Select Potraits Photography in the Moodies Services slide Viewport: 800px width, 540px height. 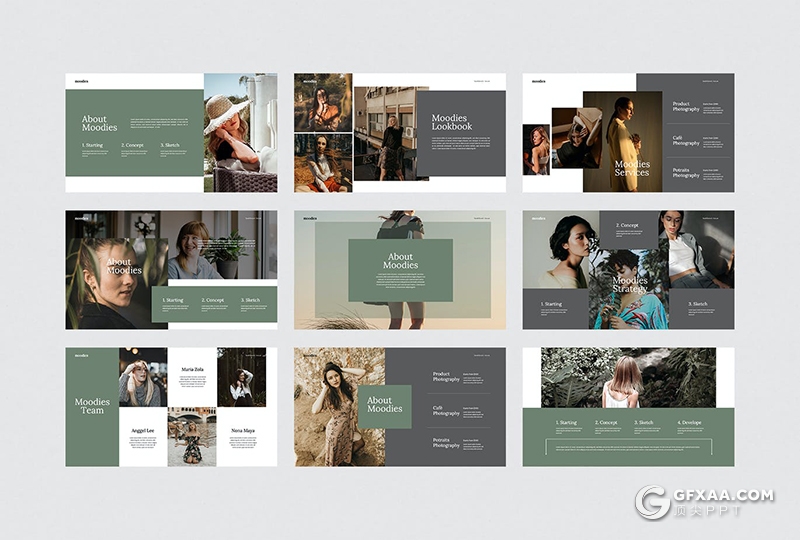686,173
